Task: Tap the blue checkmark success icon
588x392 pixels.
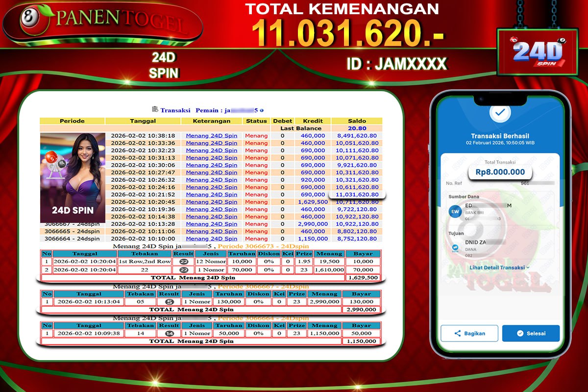Action: [500, 113]
